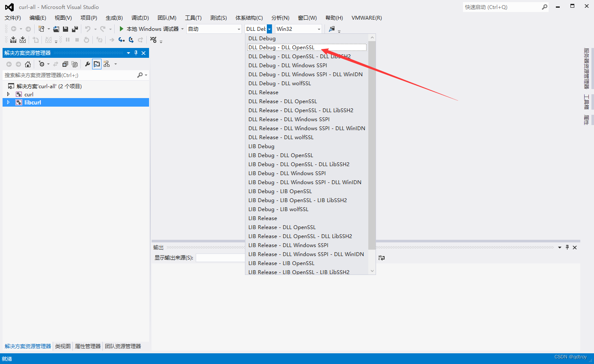Click the Step Into debug icon

point(122,40)
